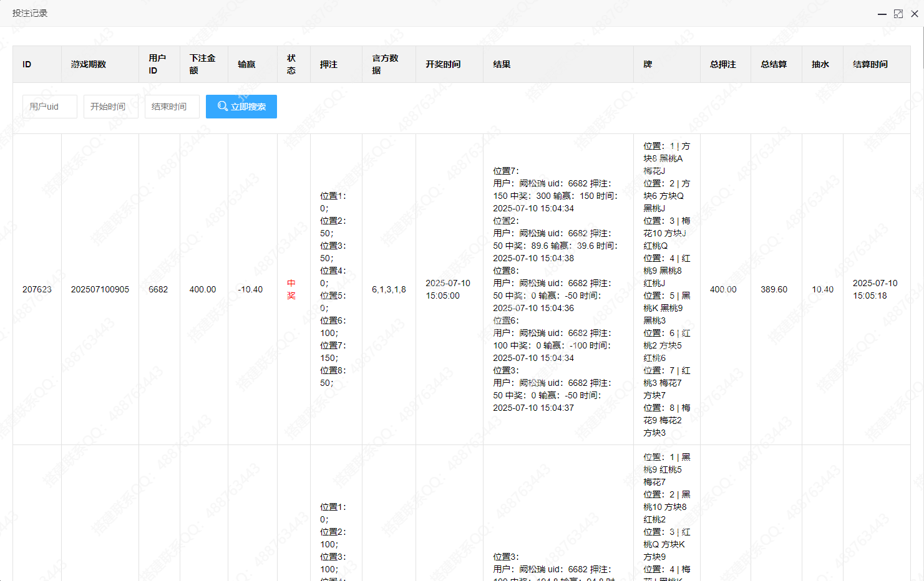Image resolution: width=924 pixels, height=581 pixels.
Task: Click the 开奖时间 column header
Action: point(444,64)
